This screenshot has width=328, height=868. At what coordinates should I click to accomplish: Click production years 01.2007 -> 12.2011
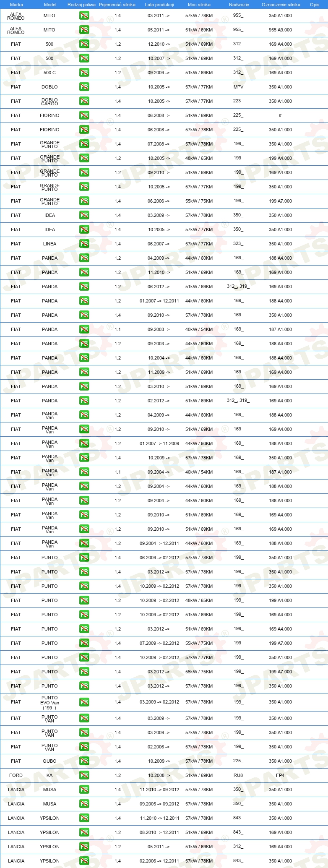159,301
